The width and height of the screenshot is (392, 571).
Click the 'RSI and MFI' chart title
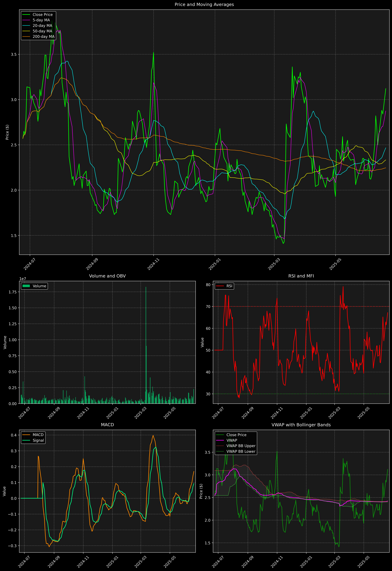pyautogui.click(x=301, y=276)
